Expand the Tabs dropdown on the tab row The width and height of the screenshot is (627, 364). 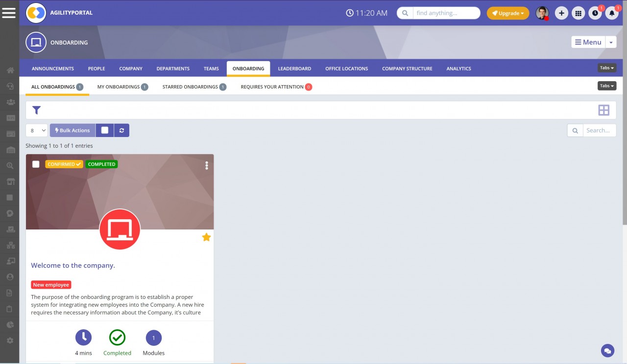point(606,86)
